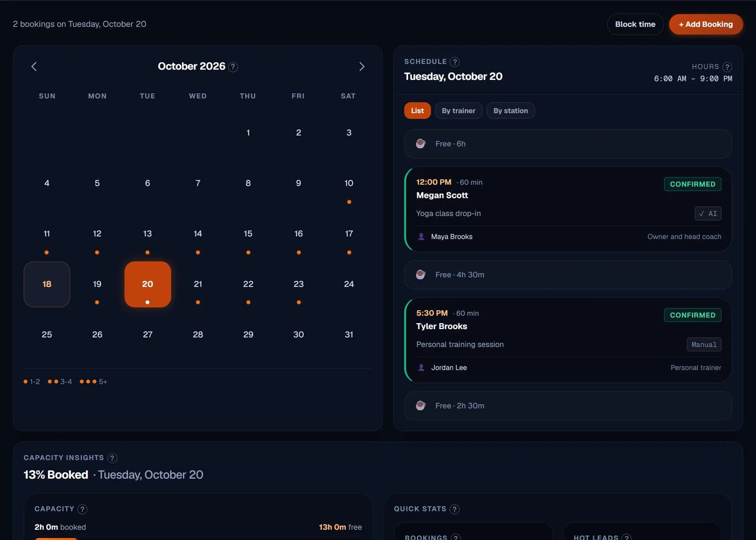Image resolution: width=756 pixels, height=540 pixels.
Task: Click CONFIRMED badge on Tyler Brooks booking
Action: tap(692, 315)
